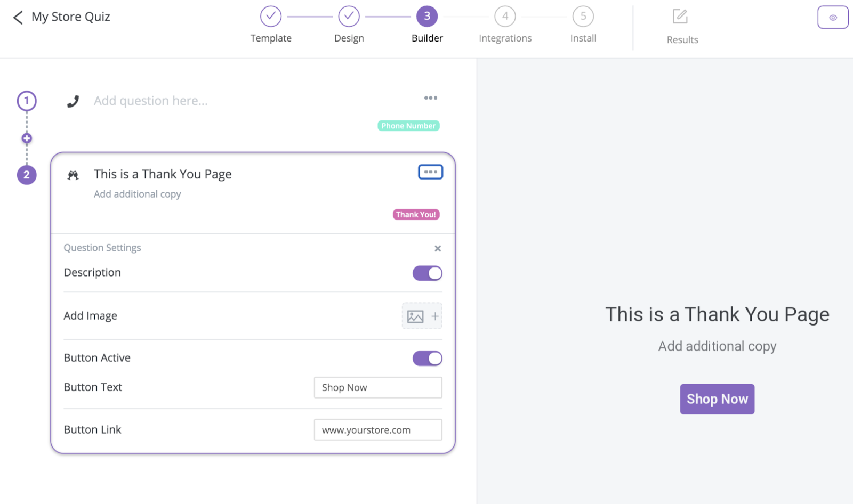Image resolution: width=853 pixels, height=504 pixels.
Task: Go to the Install step
Action: [583, 25]
